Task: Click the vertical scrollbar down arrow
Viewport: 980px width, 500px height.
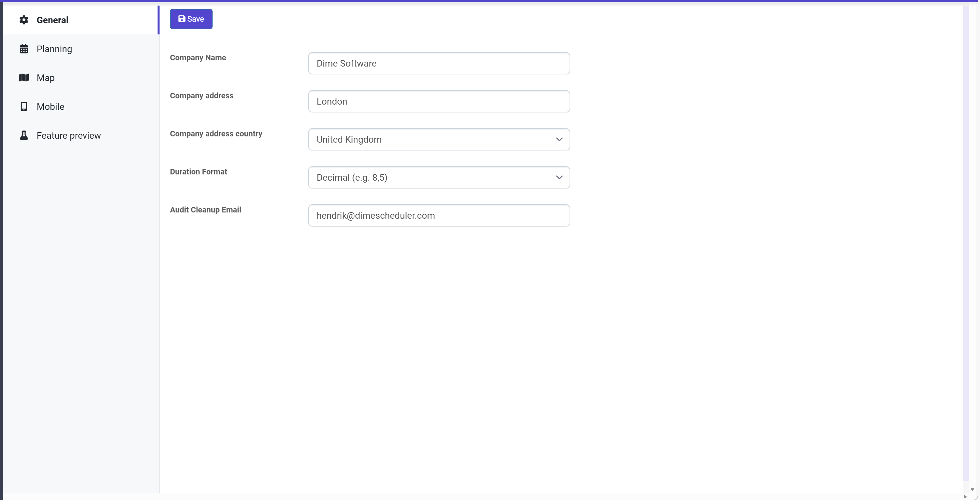Action: point(972,490)
